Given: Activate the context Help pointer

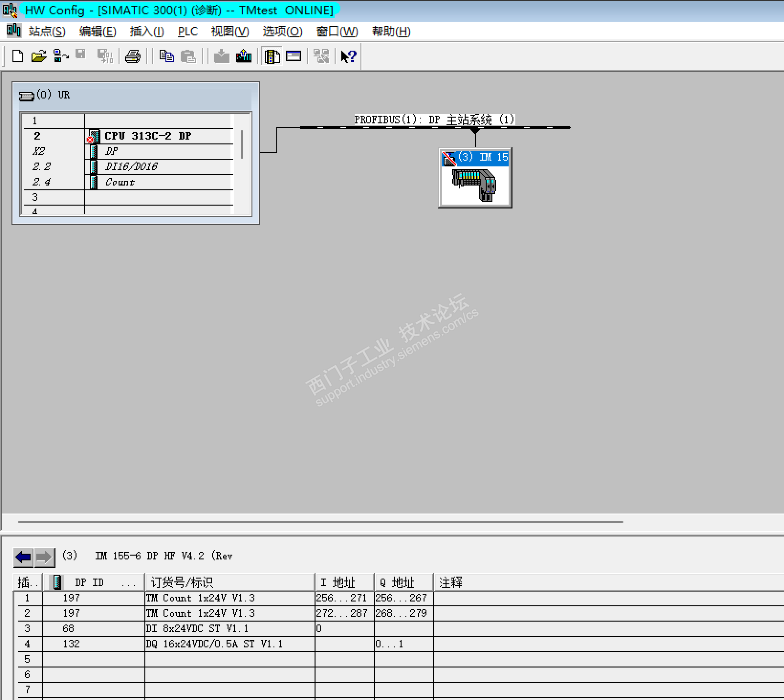Looking at the screenshot, I should click(x=348, y=56).
